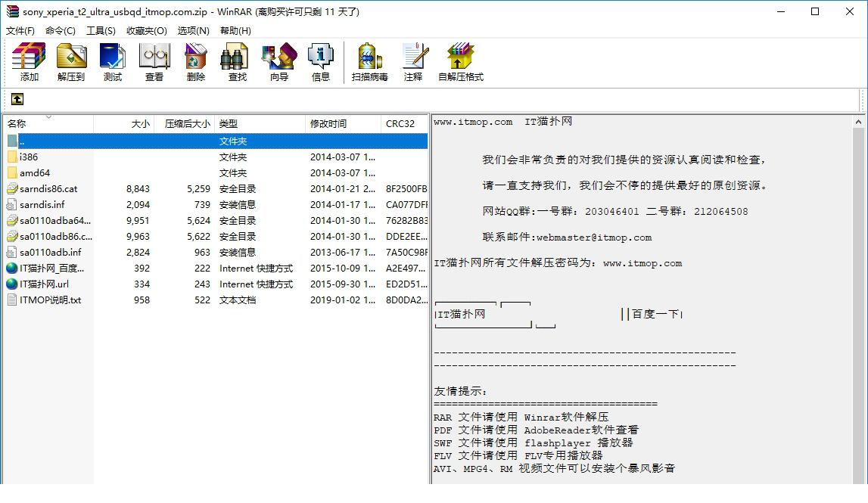Screen dimensions: 868x503
Task: Click the WinRAR icon in title bar
Action: [12, 11]
